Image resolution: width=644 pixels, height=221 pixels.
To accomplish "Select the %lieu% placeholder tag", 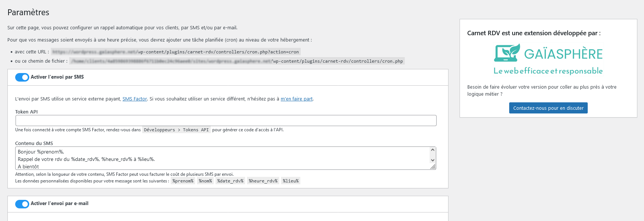I will pos(291,181).
